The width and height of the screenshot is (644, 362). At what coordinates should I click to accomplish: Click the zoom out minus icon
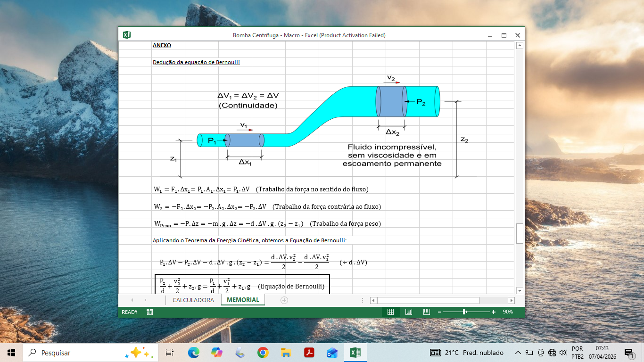(x=439, y=312)
